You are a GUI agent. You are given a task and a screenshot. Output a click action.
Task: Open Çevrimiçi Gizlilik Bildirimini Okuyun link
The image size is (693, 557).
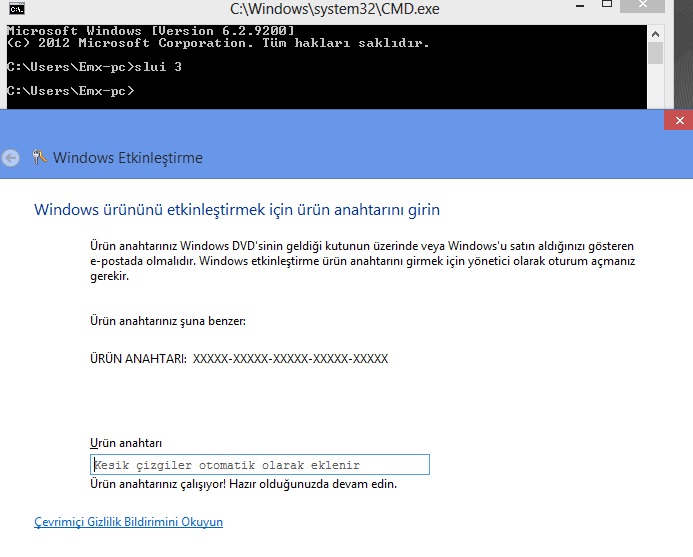[x=129, y=522]
